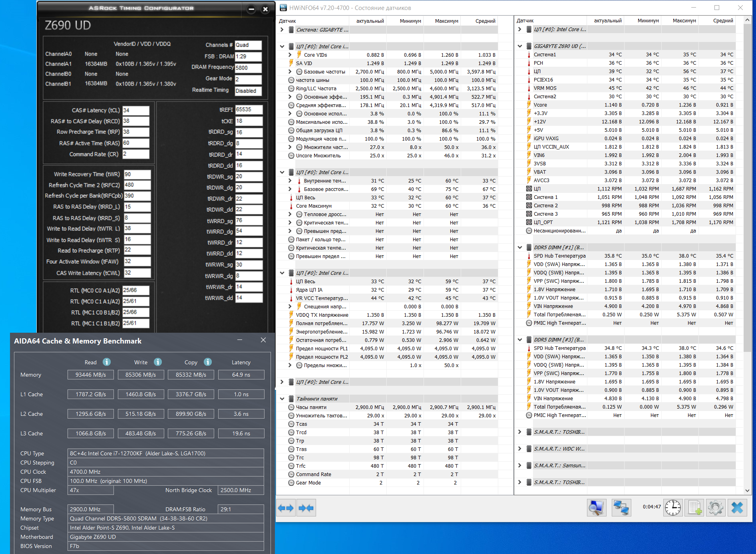Click HWiNFO expand columns arrows button
The height and width of the screenshot is (554, 756).
tap(286, 508)
